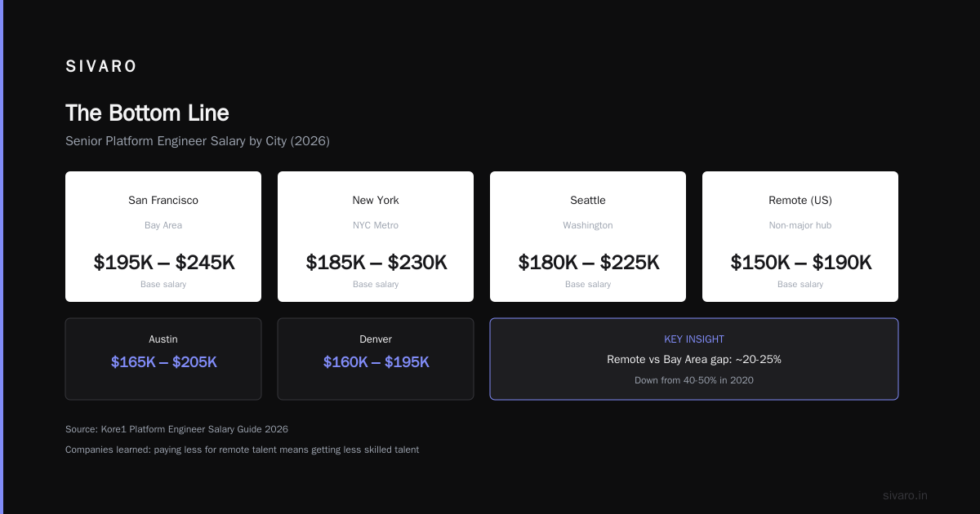The image size is (980, 514).
Task: Select the Remote vs Bay Area gap text
Action: (694, 360)
